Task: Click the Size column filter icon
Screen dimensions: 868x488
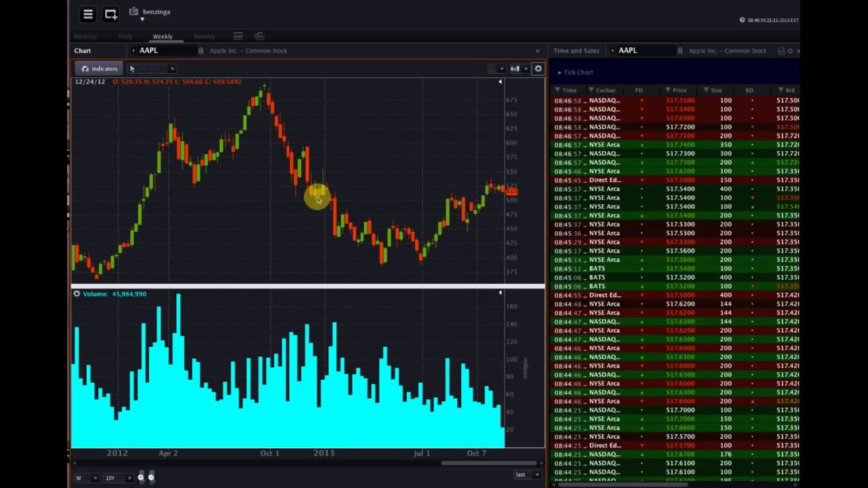Action: [706, 90]
